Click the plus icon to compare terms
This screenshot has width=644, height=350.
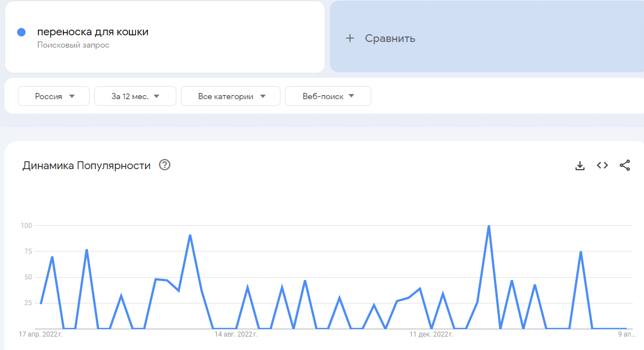pyautogui.click(x=350, y=38)
